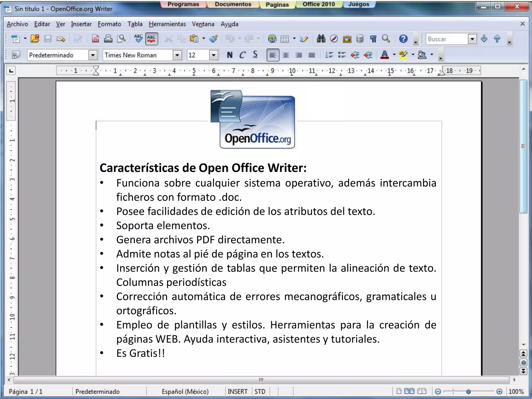The width and height of the screenshot is (532, 399).
Task: Click in the Buscar search field
Action: click(x=447, y=39)
